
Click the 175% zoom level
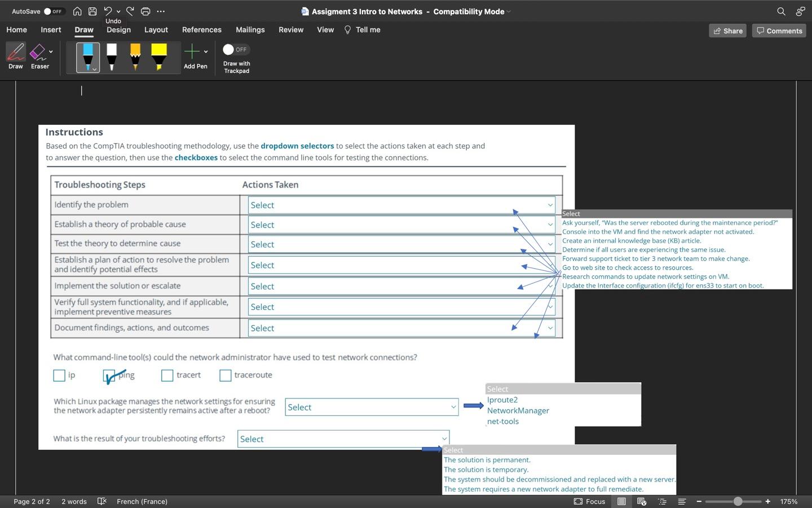click(789, 501)
